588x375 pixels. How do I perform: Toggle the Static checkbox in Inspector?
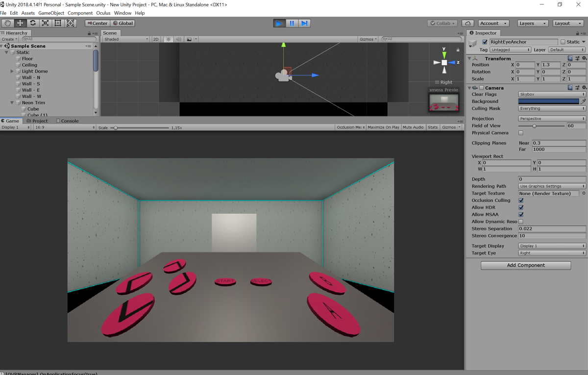point(563,42)
